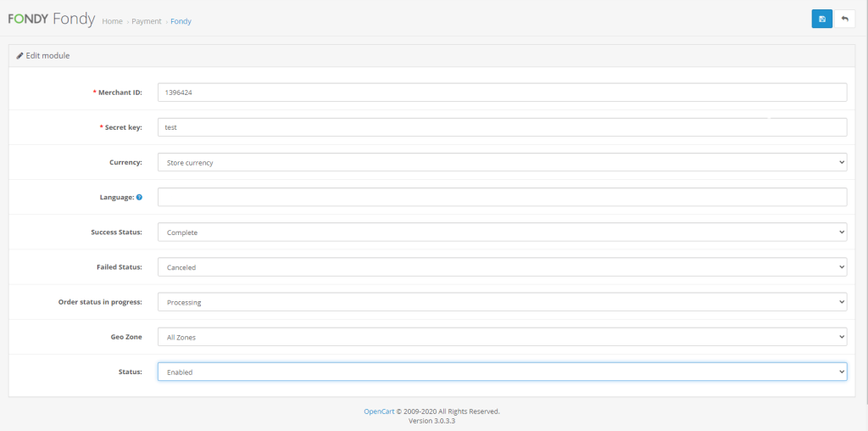The width and height of the screenshot is (868, 431).
Task: Open the Success Status dropdown
Action: click(x=502, y=232)
